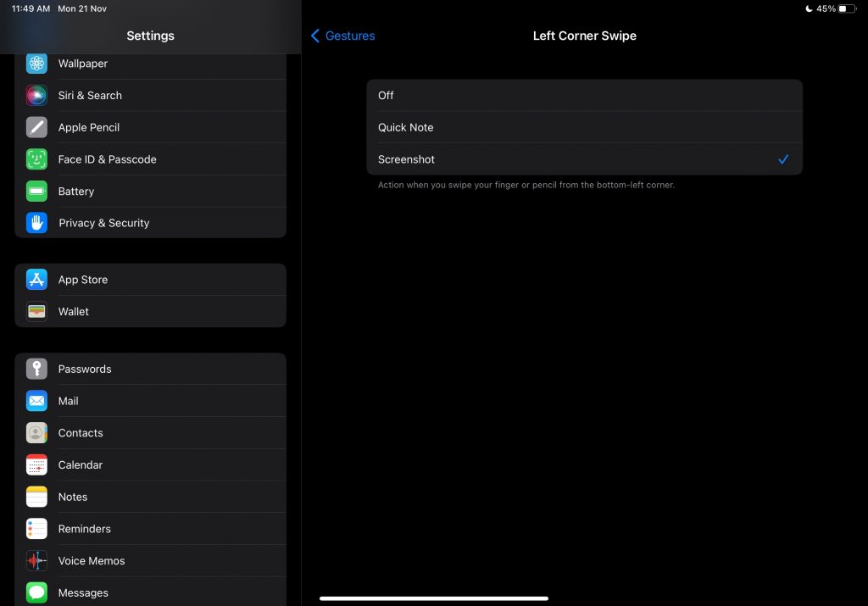Tap the Voice Memos icon

(36, 561)
